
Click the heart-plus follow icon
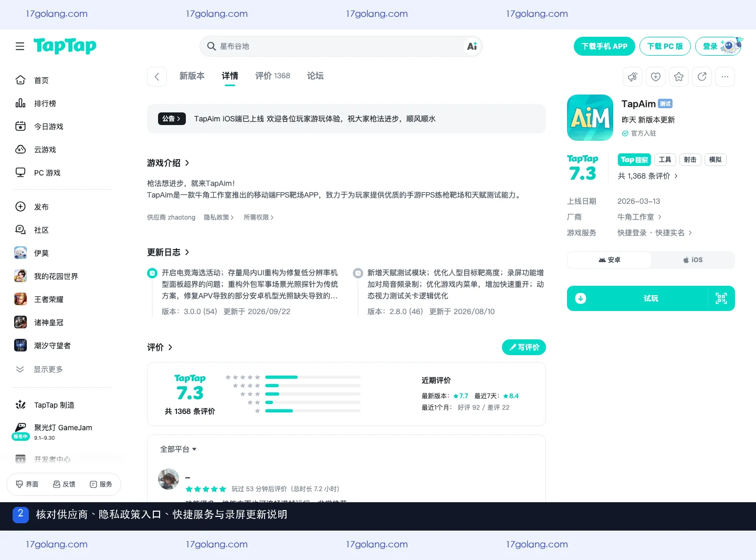point(656,77)
